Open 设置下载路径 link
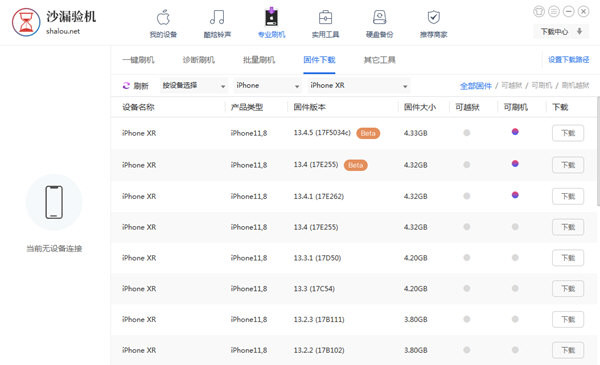This screenshot has width=600, height=365. tap(569, 60)
